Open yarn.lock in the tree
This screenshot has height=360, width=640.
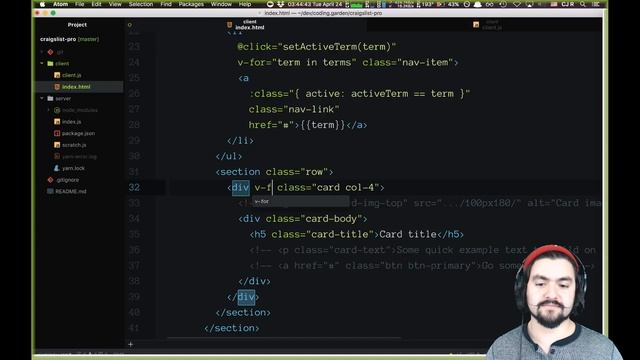coord(73,168)
